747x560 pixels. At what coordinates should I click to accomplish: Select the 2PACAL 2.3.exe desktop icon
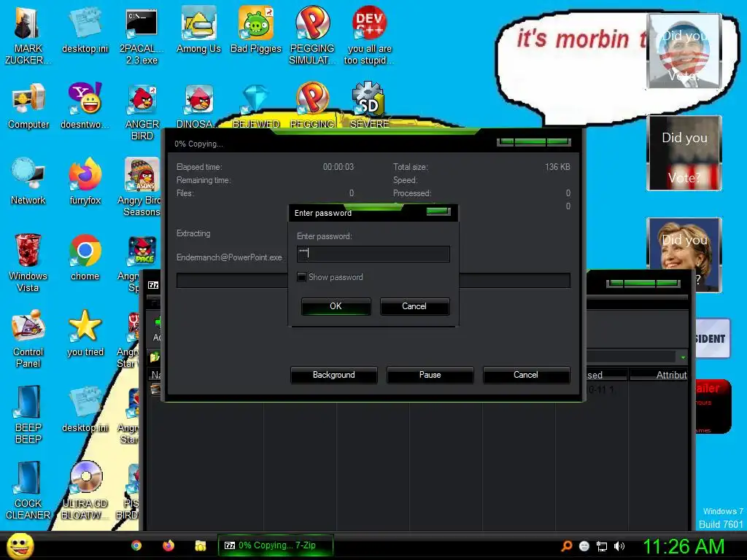[142, 35]
